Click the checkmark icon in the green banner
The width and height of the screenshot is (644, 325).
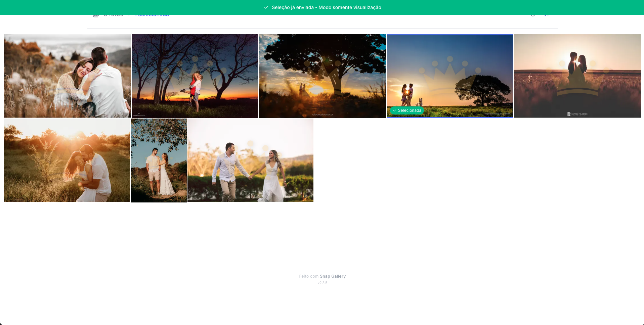click(x=266, y=7)
